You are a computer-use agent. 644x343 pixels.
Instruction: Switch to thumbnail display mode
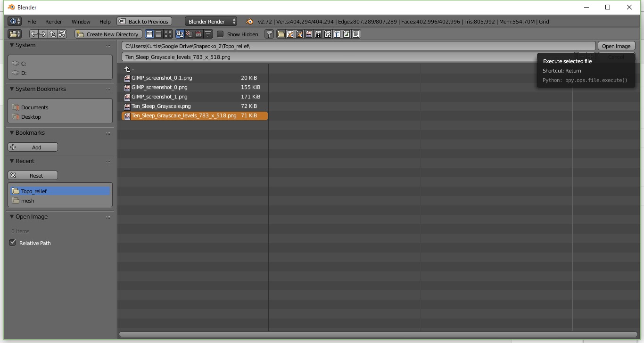[x=167, y=34]
